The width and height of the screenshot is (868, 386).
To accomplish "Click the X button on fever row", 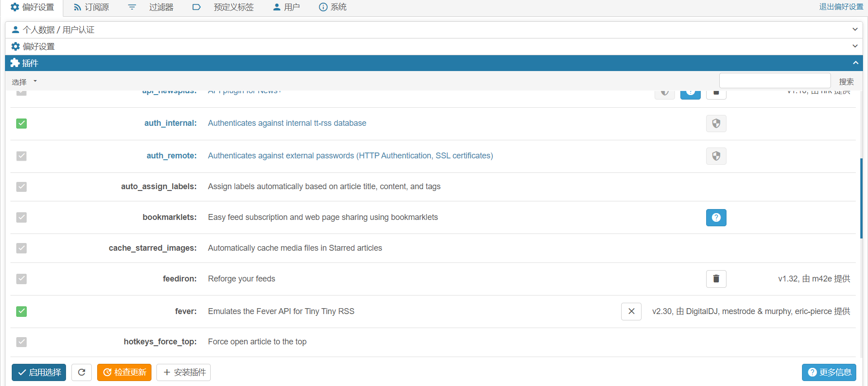I will coord(631,311).
